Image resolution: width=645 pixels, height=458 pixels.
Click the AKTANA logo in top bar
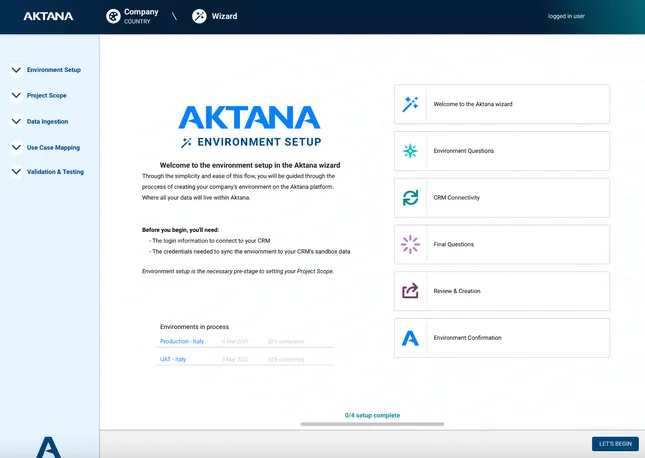coord(48,16)
